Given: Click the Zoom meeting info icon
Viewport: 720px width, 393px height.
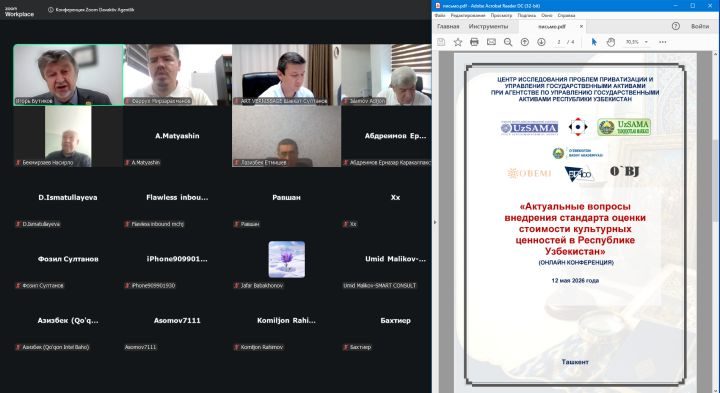Looking at the screenshot, I should click(x=51, y=10).
